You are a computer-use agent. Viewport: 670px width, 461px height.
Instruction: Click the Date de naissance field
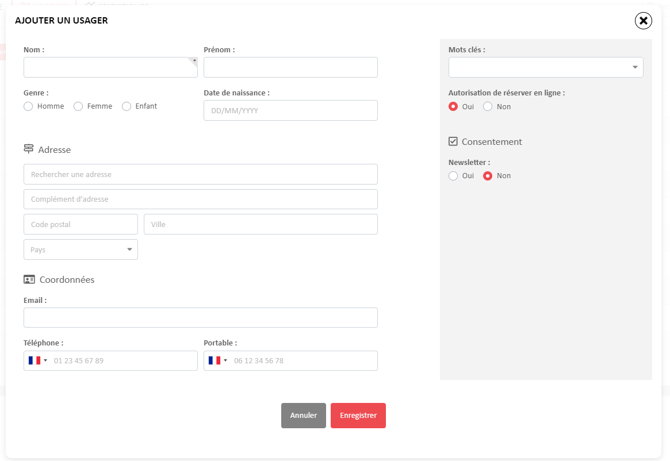tap(291, 111)
